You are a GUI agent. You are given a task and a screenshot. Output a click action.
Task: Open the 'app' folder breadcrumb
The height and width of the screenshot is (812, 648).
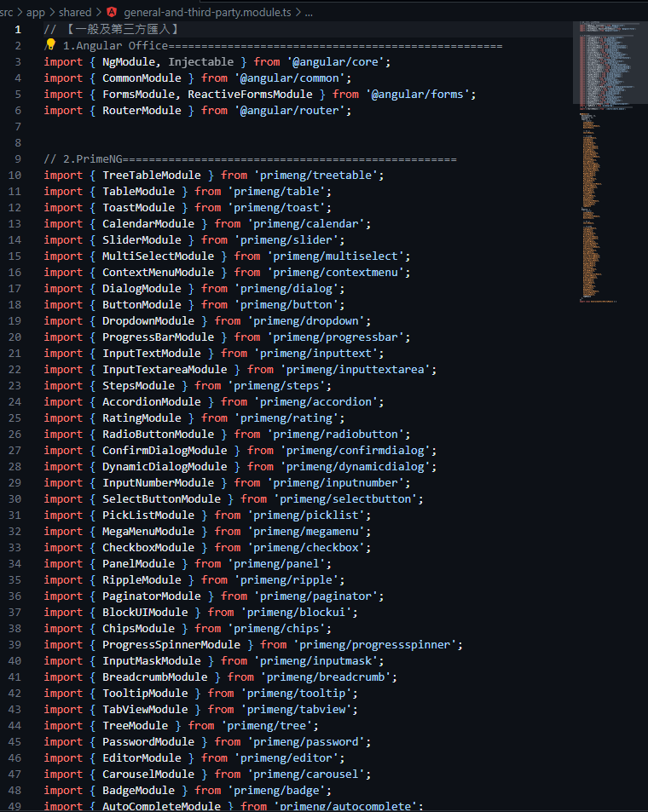(36, 13)
